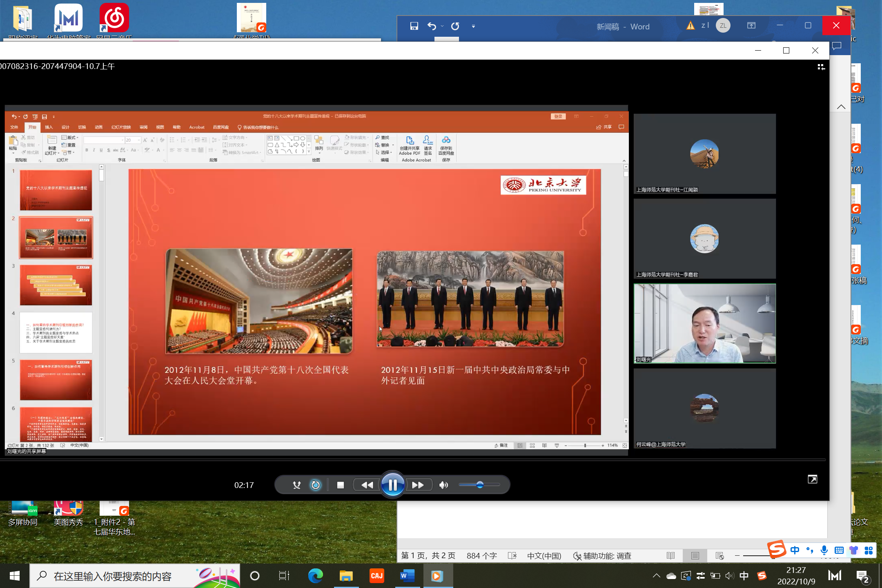Expand the undo history dropdown arrow
Screen dimensions: 882x588
tap(442, 27)
